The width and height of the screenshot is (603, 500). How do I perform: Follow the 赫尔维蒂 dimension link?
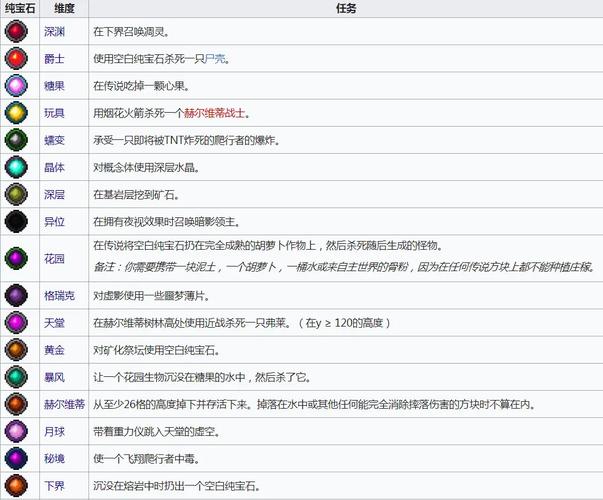click(x=62, y=404)
